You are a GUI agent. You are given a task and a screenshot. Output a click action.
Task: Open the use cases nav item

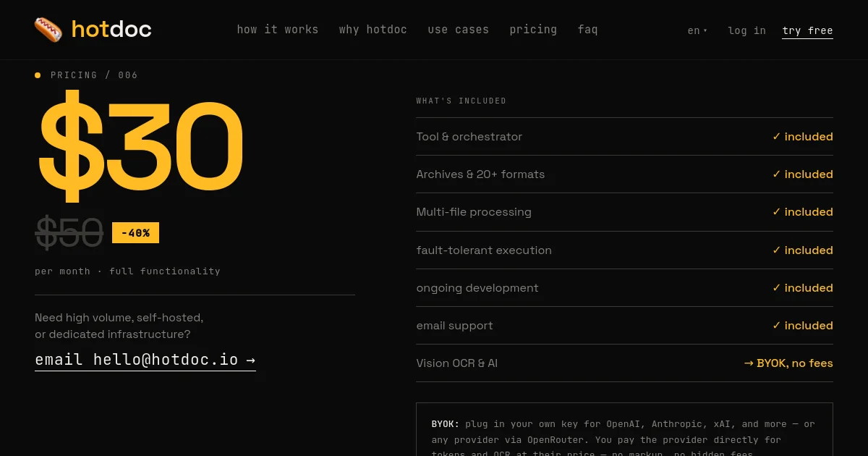point(459,30)
